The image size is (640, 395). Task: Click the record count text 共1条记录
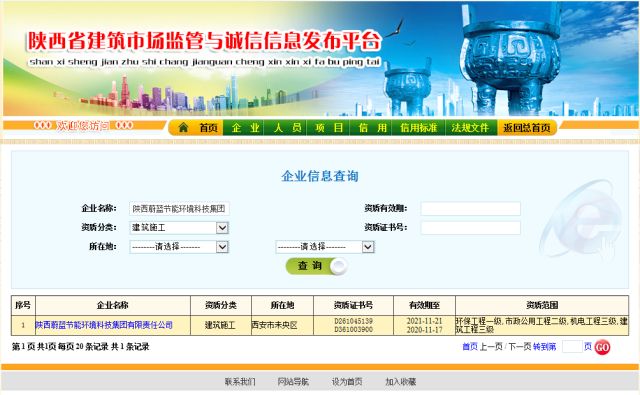pos(130,347)
